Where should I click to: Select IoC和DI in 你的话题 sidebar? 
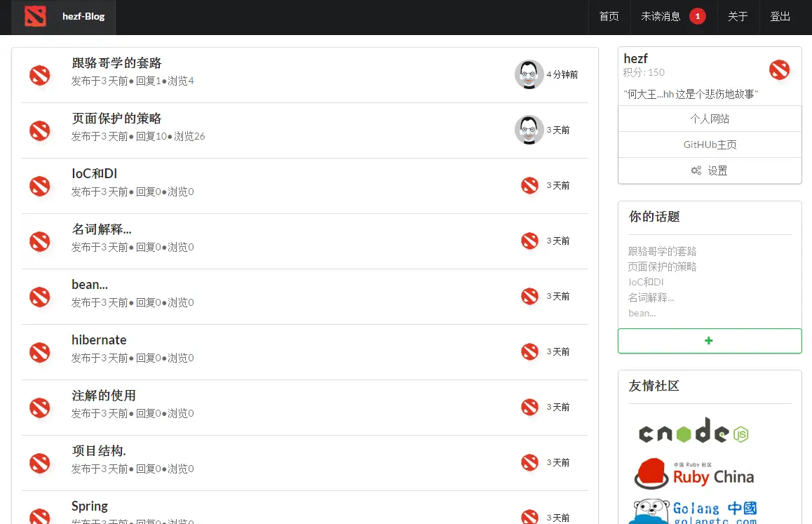(646, 282)
